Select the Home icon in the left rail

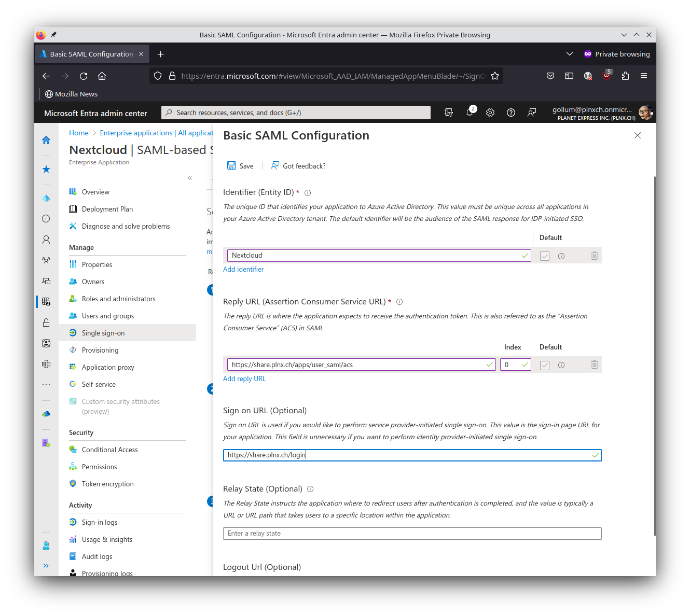(46, 140)
